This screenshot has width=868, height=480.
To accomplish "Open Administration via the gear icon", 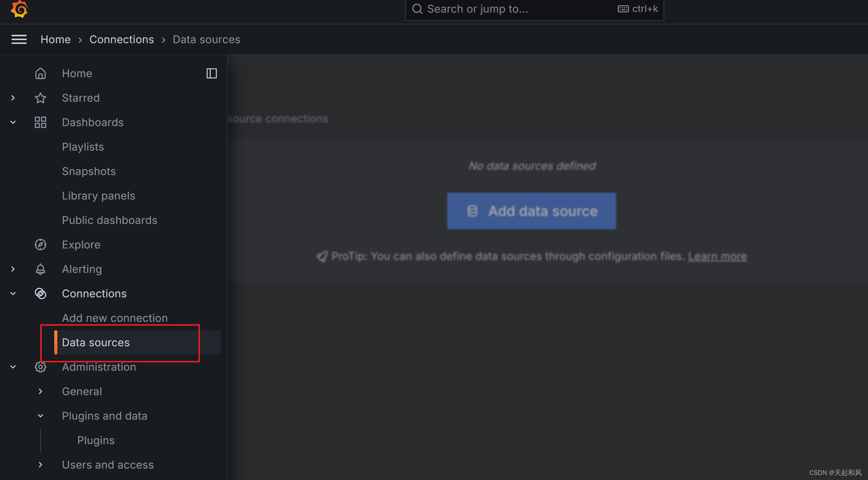I will 41,367.
